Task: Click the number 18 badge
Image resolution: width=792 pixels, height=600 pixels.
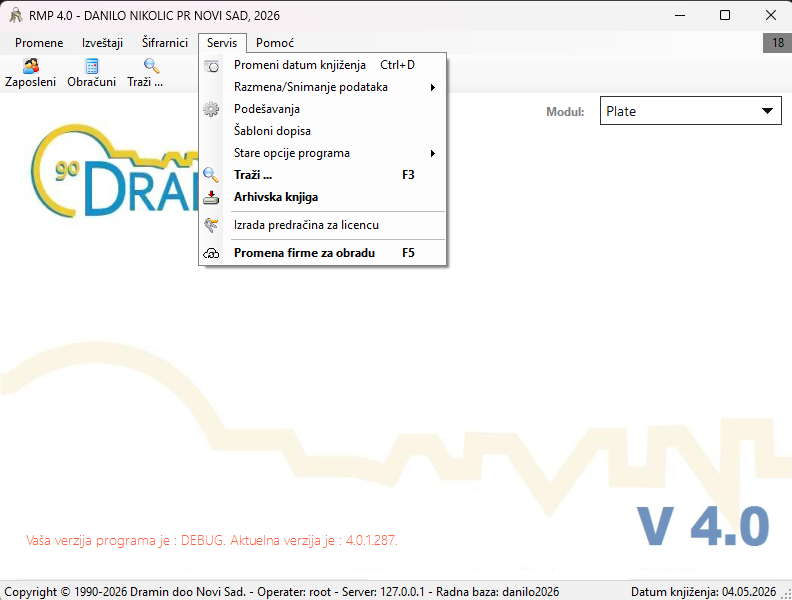Action: [777, 43]
